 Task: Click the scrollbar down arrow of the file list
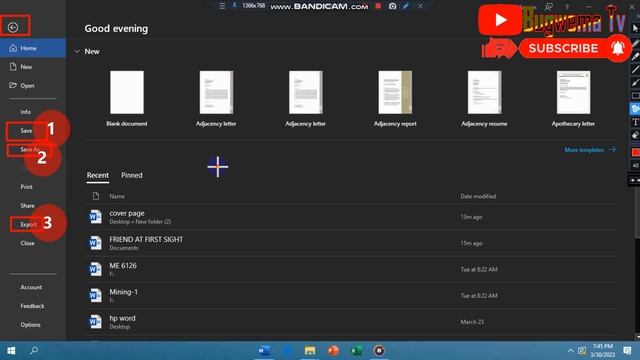click(638, 338)
